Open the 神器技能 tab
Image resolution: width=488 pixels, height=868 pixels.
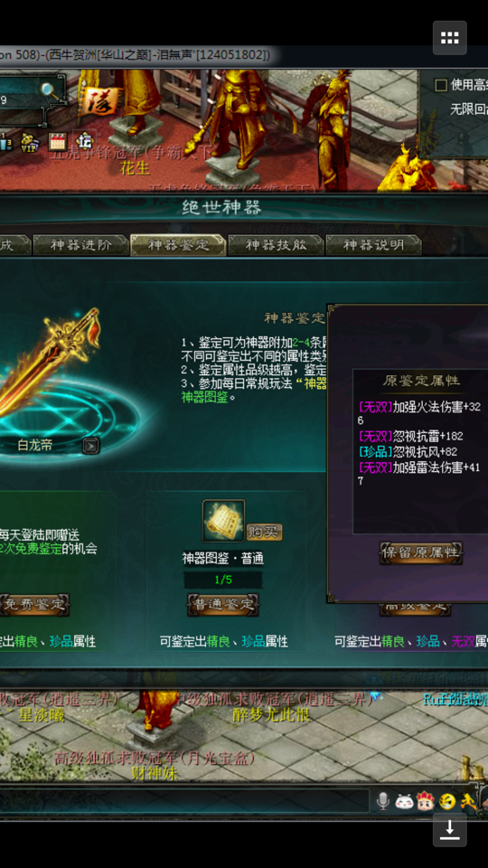pyautogui.click(x=277, y=245)
